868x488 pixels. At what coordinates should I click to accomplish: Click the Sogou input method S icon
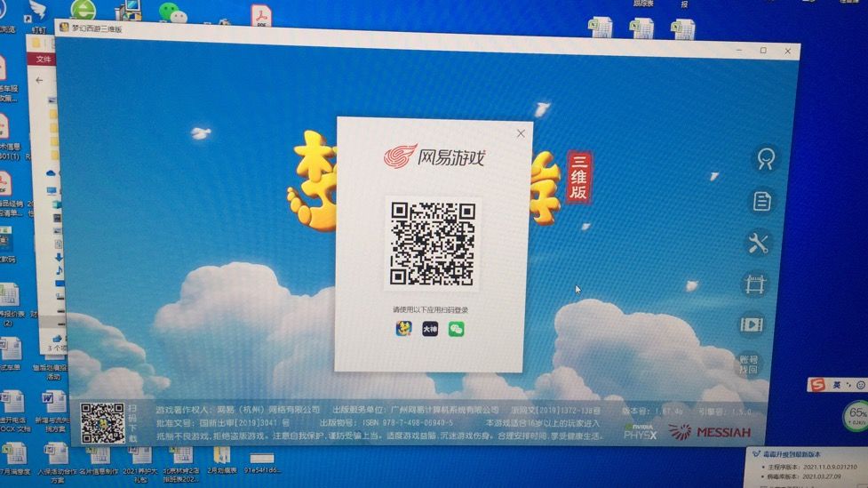point(817,384)
